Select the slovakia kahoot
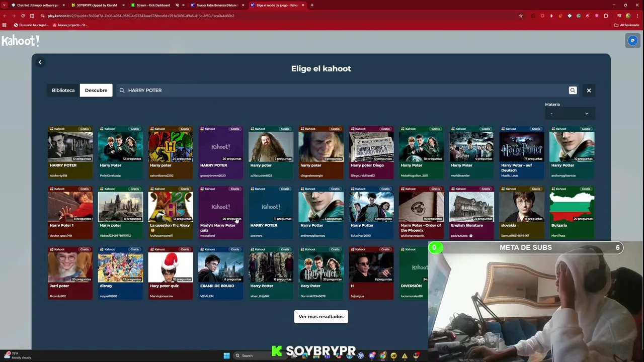This screenshot has height=362, width=644. coord(522,213)
